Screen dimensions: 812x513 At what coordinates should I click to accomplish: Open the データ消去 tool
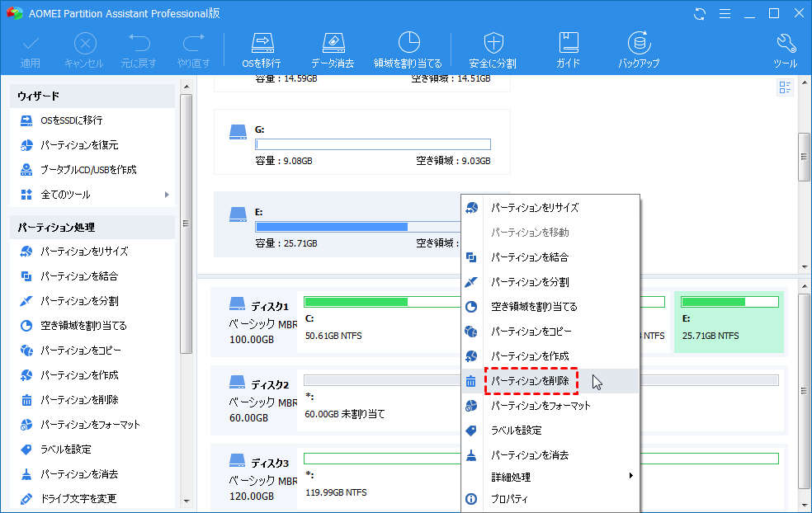point(333,50)
